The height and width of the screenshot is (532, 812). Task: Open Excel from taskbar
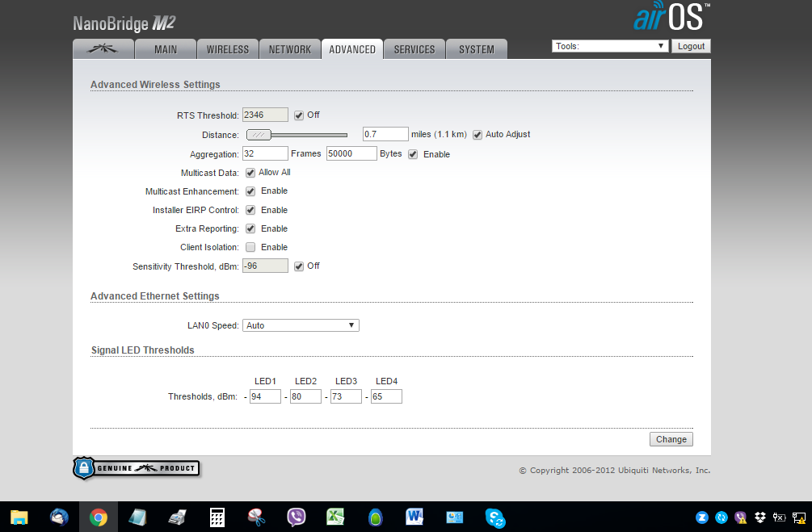pos(335,517)
